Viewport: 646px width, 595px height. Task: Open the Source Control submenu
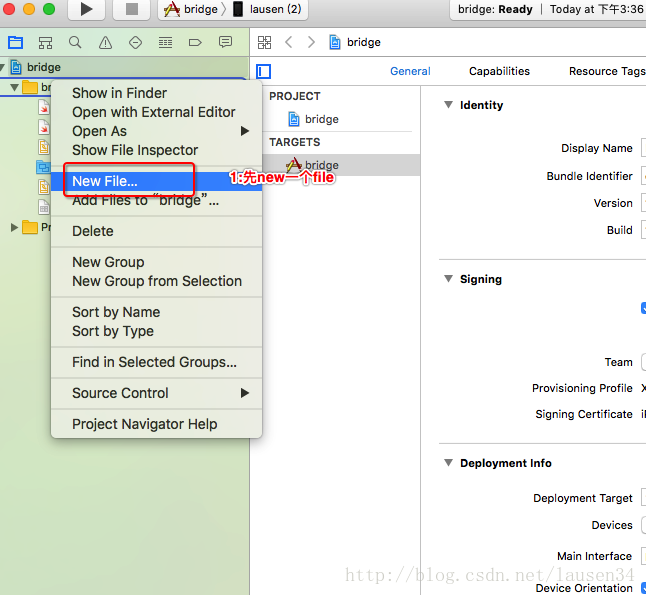(x=157, y=393)
